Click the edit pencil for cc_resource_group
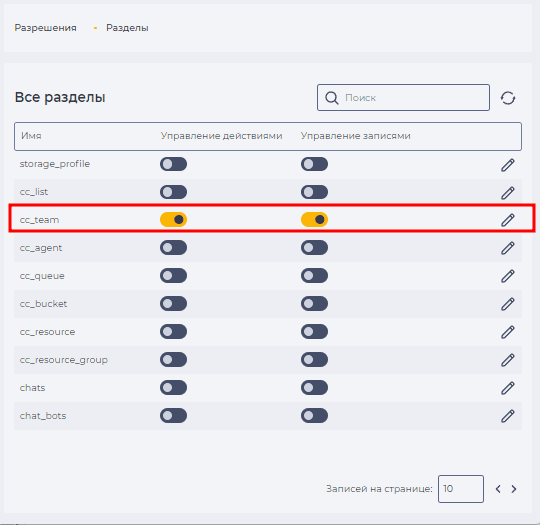This screenshot has height=525, width=540. point(508,360)
